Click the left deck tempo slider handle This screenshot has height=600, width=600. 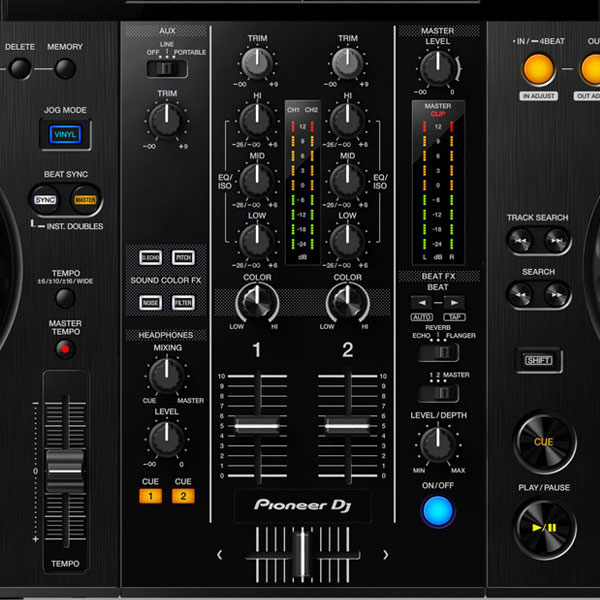point(65,471)
